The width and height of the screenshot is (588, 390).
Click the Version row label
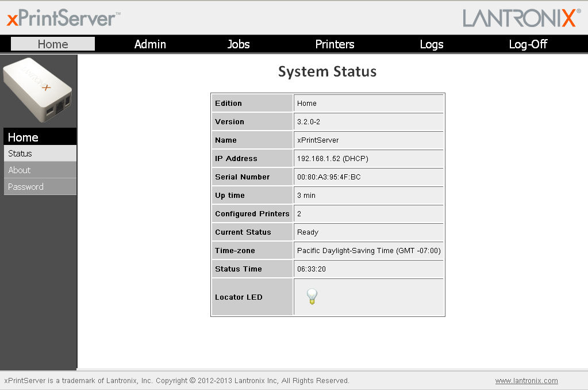pos(229,121)
